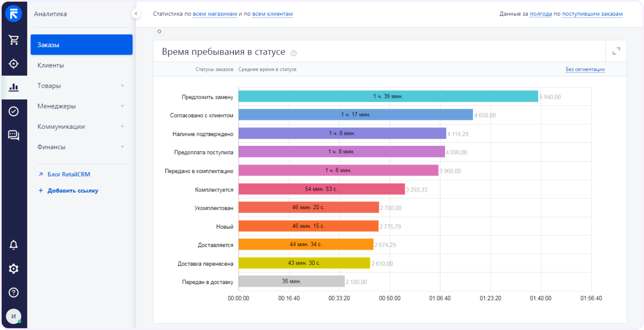Expand the Товары submenu arrow
The image size is (644, 330).
pos(122,86)
